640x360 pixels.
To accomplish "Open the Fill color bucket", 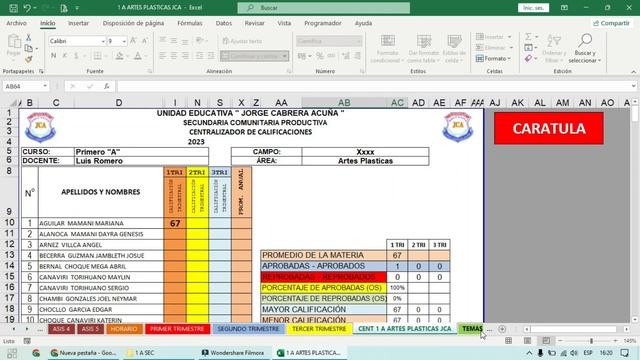I will [119, 56].
